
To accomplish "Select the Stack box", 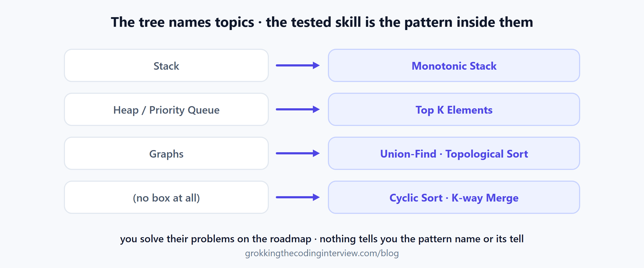I will coord(166,65).
